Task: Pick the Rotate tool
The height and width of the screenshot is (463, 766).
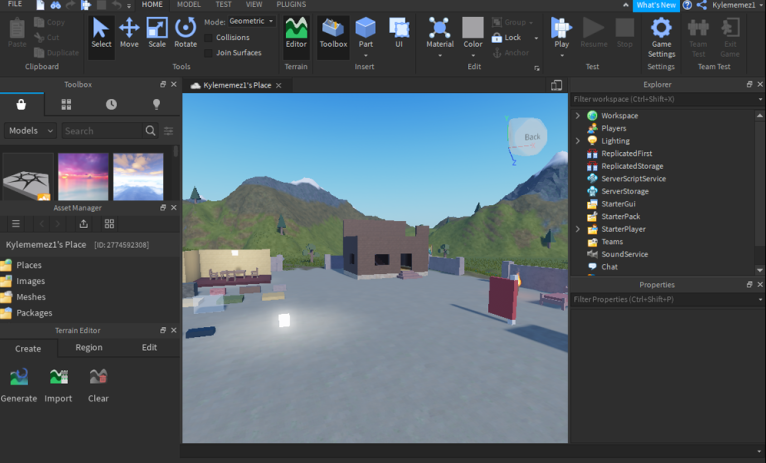Action: pos(186,33)
